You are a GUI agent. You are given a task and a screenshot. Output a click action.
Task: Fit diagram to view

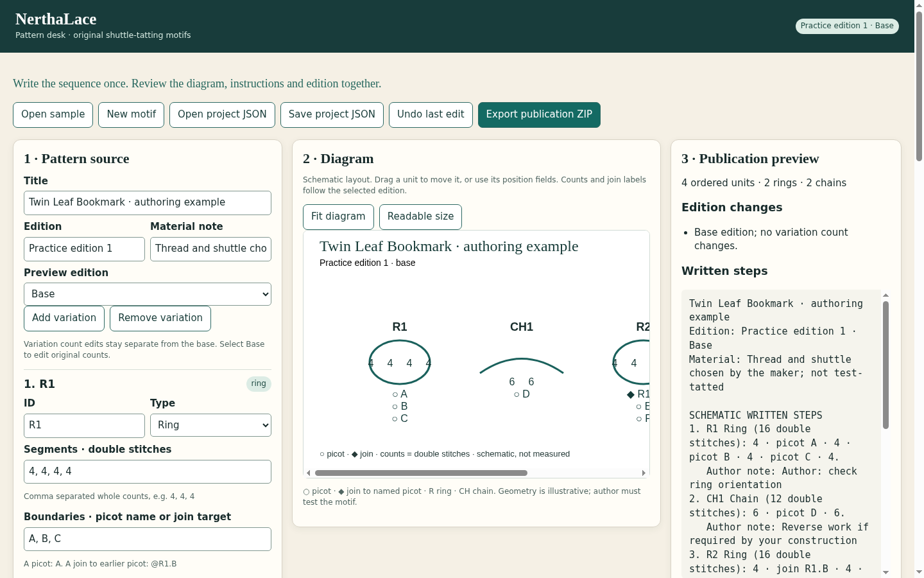coord(338,217)
